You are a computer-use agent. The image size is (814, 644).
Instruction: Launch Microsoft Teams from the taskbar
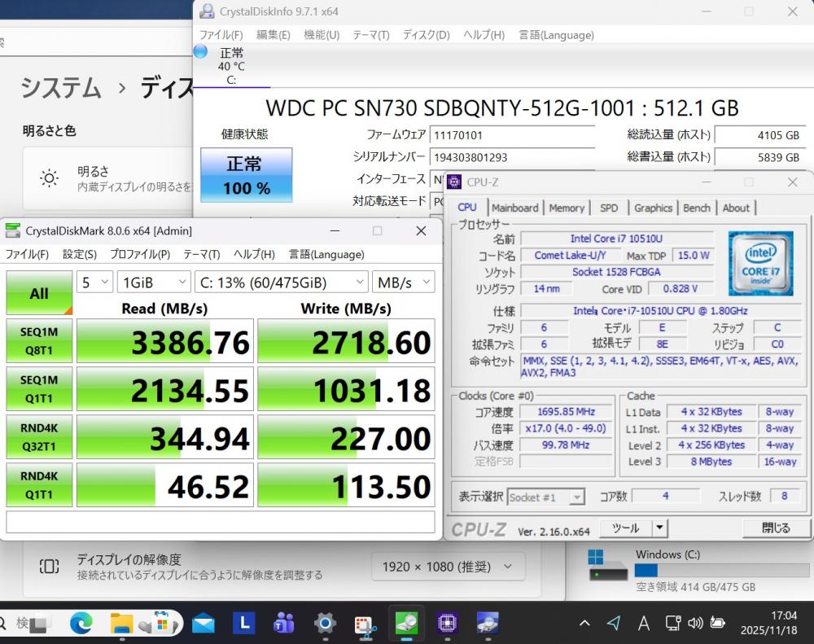click(284, 624)
